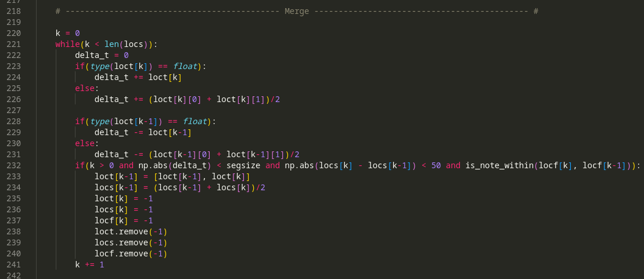Click the number 50 in the condition

coord(436,165)
